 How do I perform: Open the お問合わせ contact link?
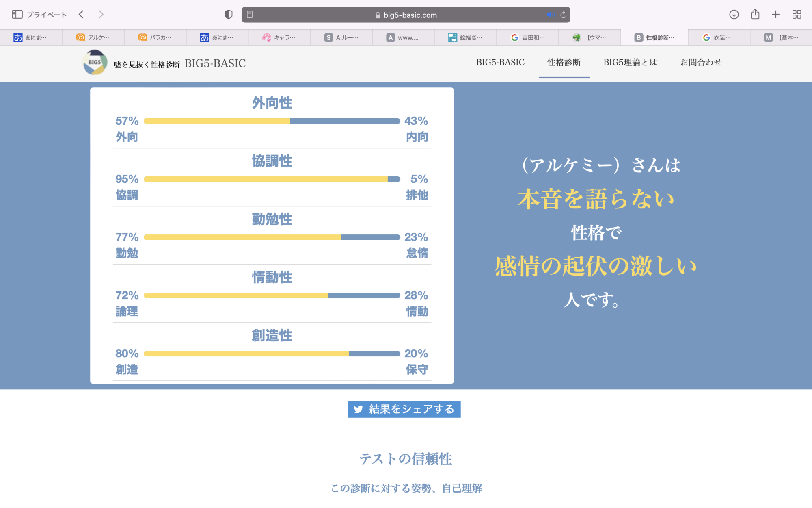click(701, 62)
